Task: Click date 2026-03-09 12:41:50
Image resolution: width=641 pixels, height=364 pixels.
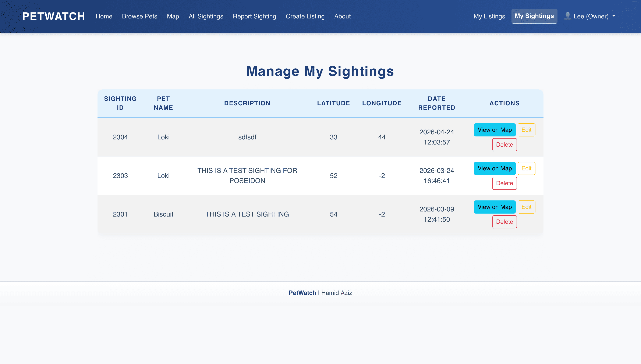Action: point(437,214)
